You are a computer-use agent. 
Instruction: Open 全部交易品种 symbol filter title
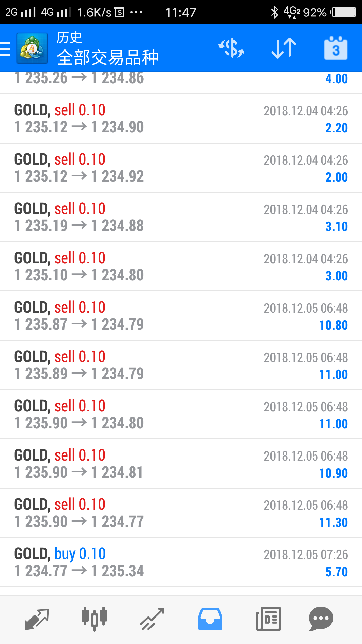[107, 57]
